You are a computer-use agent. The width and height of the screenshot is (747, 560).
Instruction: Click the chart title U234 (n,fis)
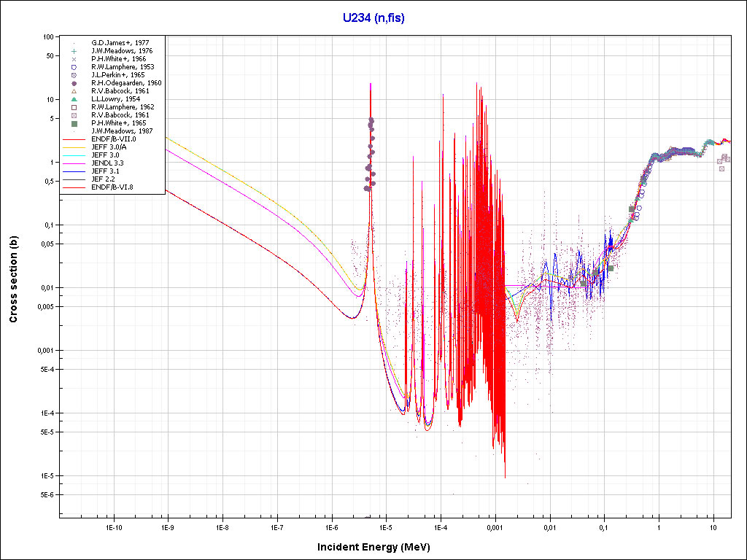click(x=373, y=17)
